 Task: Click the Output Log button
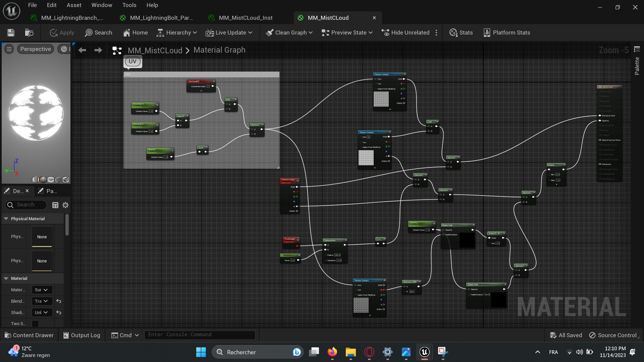coord(82,335)
